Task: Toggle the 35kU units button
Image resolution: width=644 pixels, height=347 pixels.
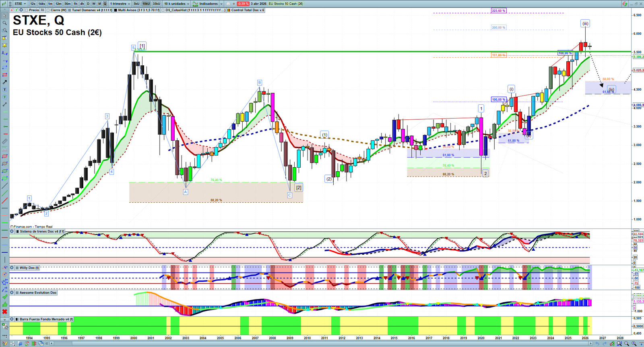Action: pyautogui.click(x=156, y=4)
